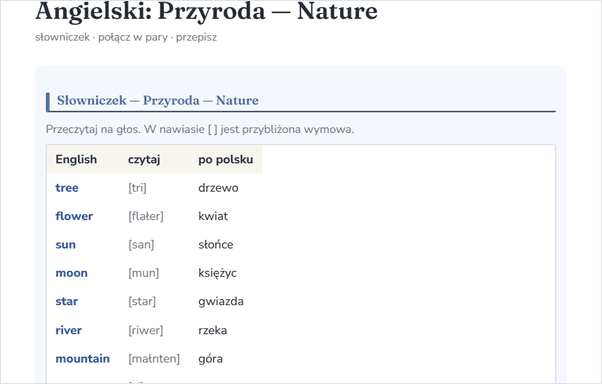
Task: Click the pronunciation '[flałer]'
Action: click(x=146, y=216)
